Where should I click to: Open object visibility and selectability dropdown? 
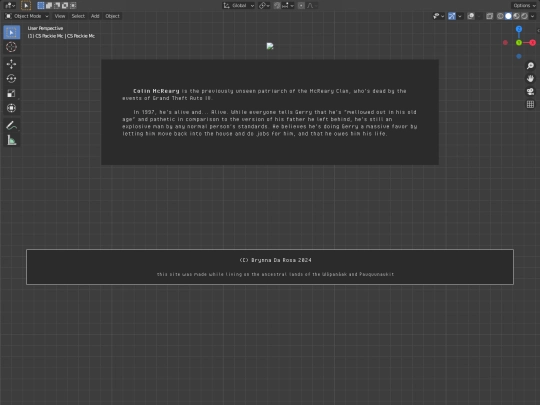tap(438, 16)
